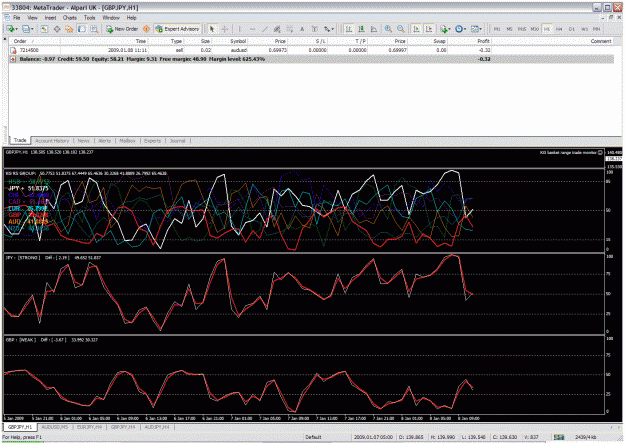Toggle chart Auto Scroll
Screen dimensions: 625x443
tap(416, 29)
